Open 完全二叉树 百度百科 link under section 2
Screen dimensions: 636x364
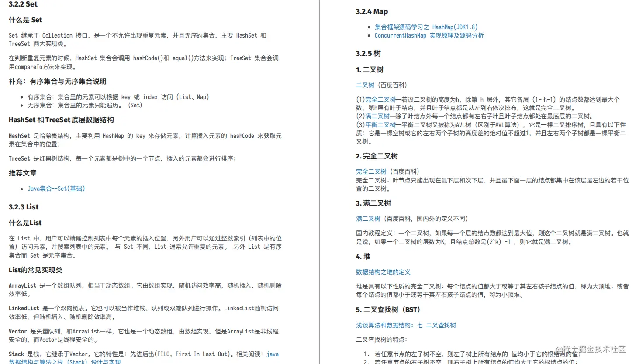tap(371, 172)
